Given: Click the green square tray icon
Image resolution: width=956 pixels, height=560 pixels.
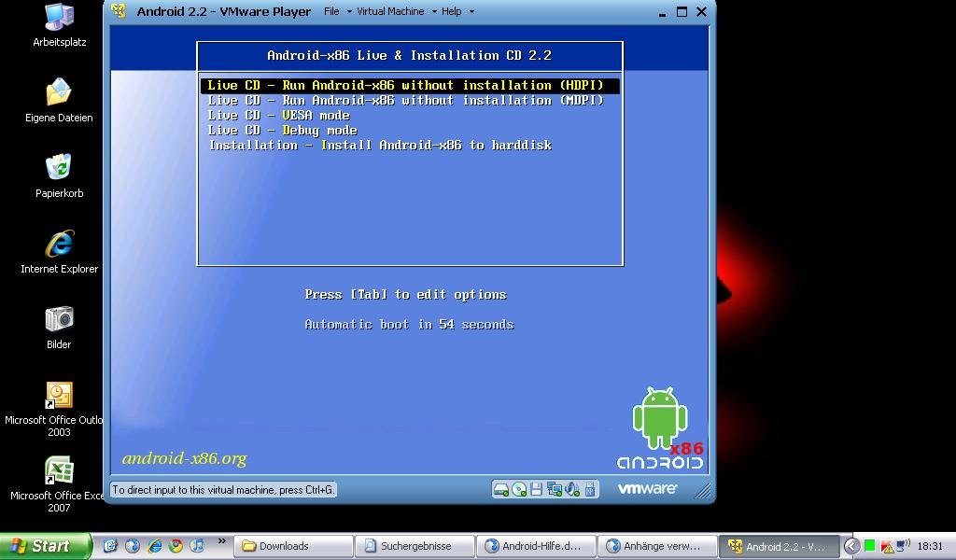Looking at the screenshot, I should (x=870, y=545).
